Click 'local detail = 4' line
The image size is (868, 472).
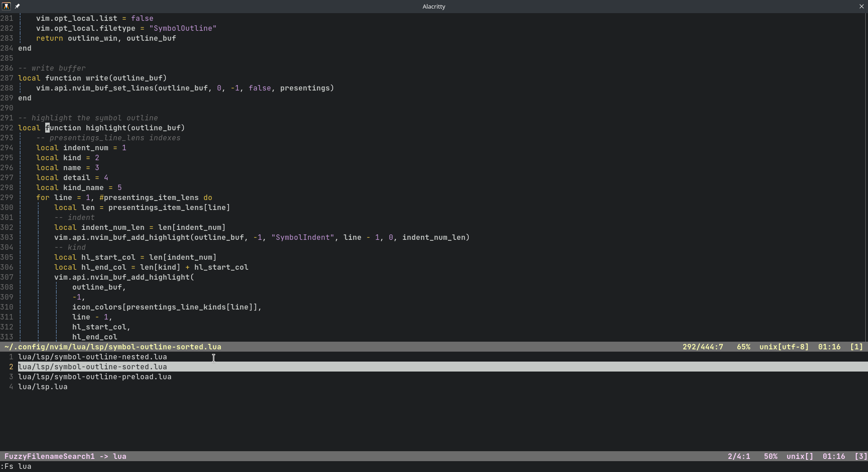click(x=72, y=178)
